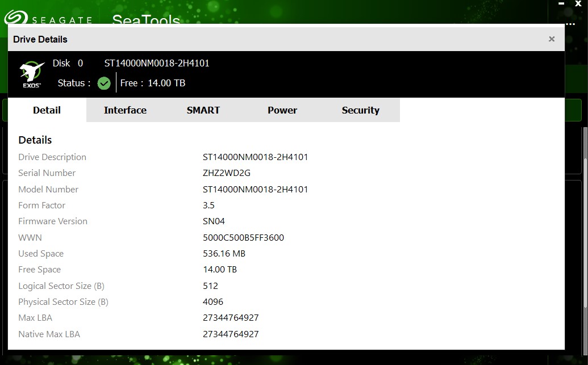Image resolution: width=588 pixels, height=365 pixels.
Task: Stay on the Detail tab
Action: click(47, 110)
